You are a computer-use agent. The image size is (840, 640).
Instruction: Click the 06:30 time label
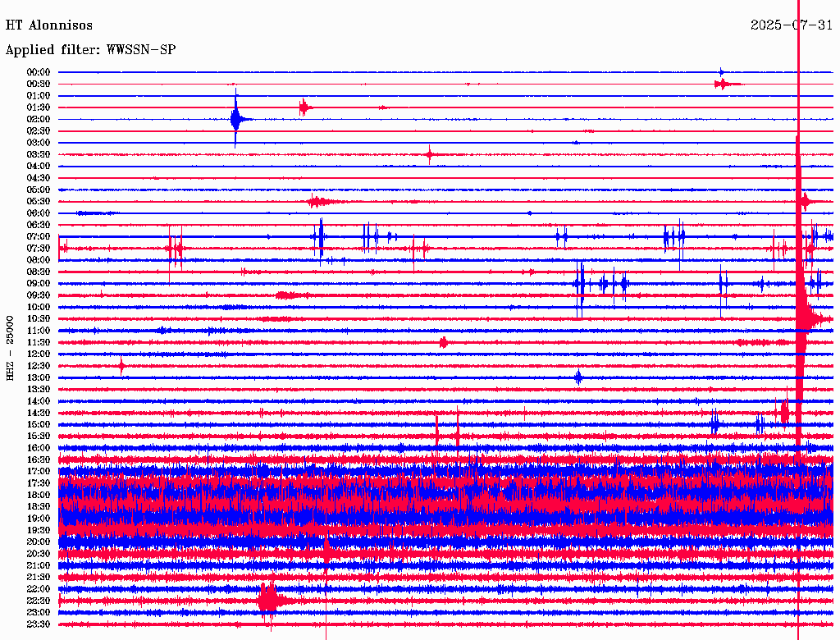[39, 225]
